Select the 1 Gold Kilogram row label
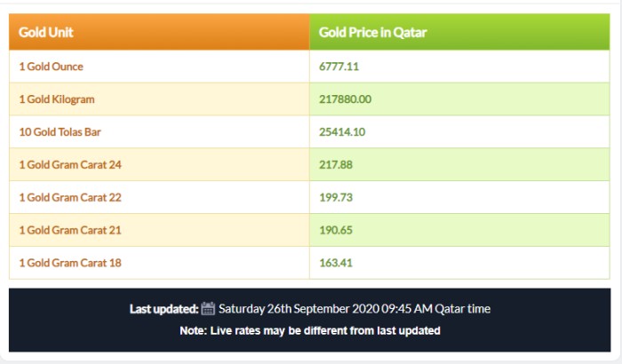622x364 pixels. 57,99
